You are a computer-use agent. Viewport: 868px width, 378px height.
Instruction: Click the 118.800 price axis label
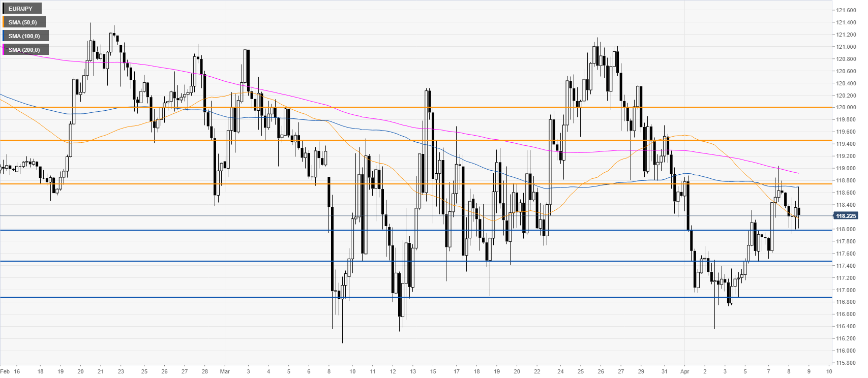click(x=846, y=180)
